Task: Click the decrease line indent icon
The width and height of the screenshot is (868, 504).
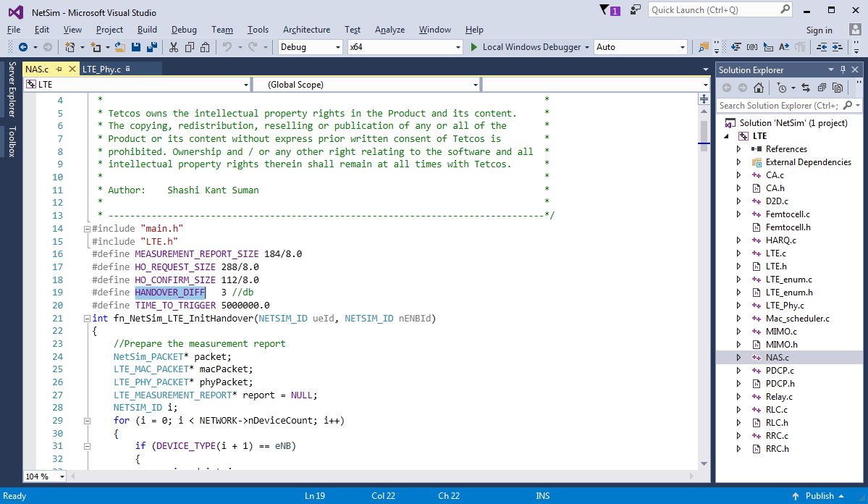Action: [x=822, y=47]
